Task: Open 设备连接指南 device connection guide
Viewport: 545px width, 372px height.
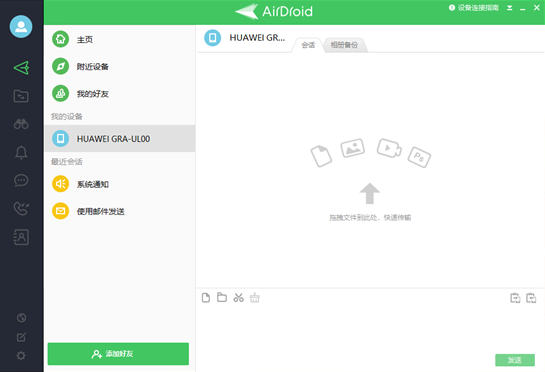Action: click(474, 8)
